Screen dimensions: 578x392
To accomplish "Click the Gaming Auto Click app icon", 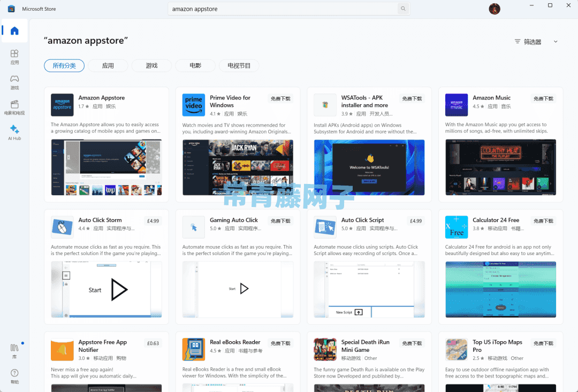I will pos(194,227).
